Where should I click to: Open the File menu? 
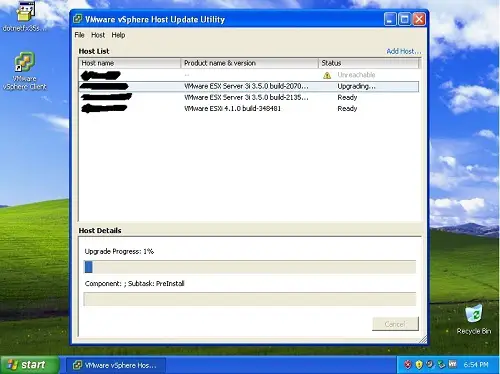79,35
